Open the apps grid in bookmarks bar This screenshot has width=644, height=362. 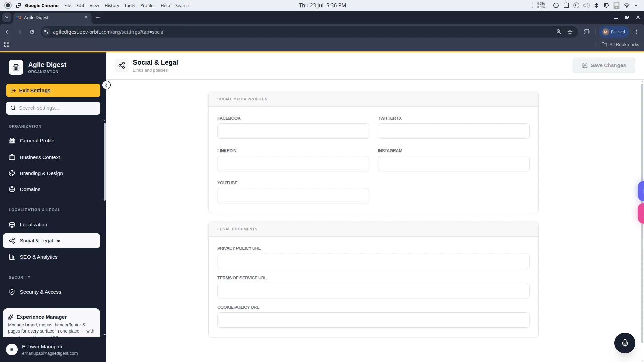tap(7, 44)
